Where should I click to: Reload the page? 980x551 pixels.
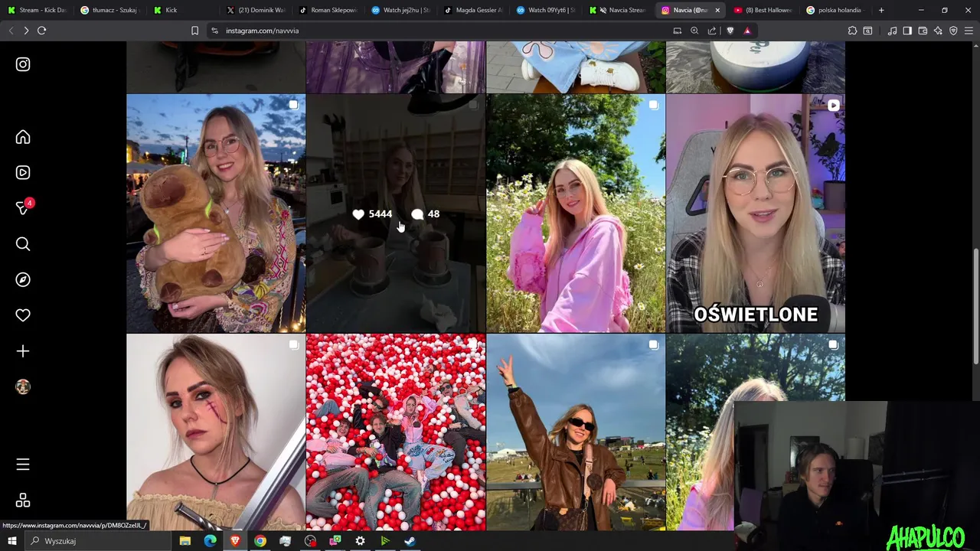pyautogui.click(x=42, y=31)
